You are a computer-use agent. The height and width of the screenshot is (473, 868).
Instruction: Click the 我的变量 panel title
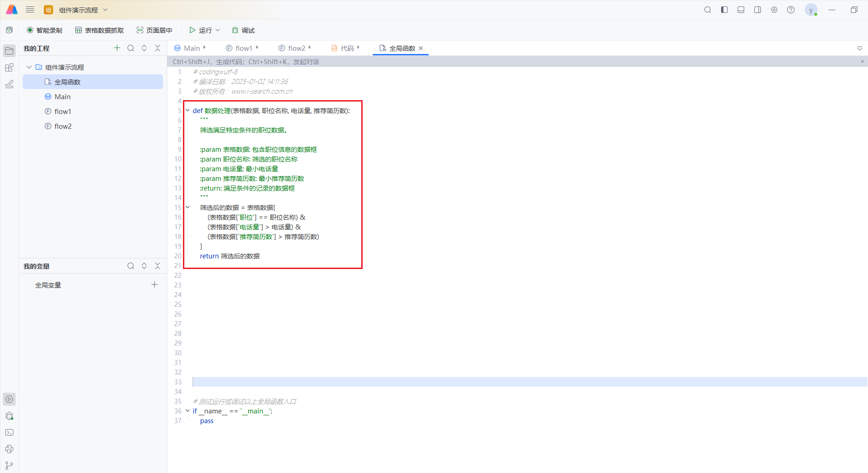click(36, 266)
